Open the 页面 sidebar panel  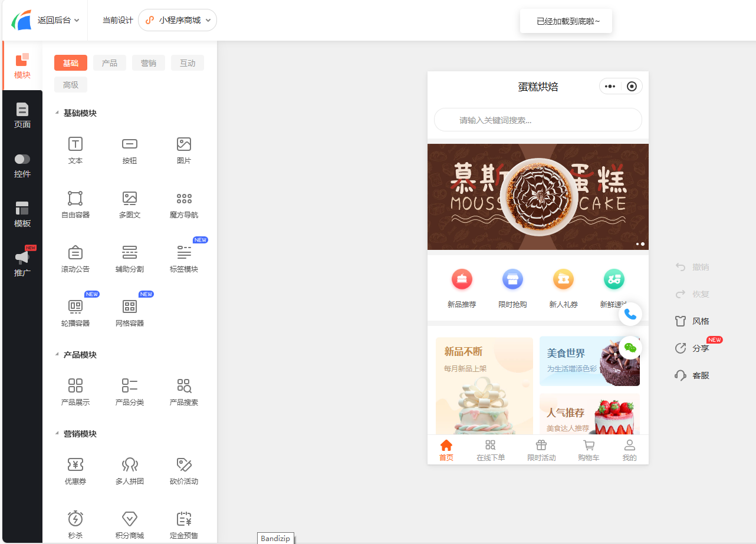(22, 115)
